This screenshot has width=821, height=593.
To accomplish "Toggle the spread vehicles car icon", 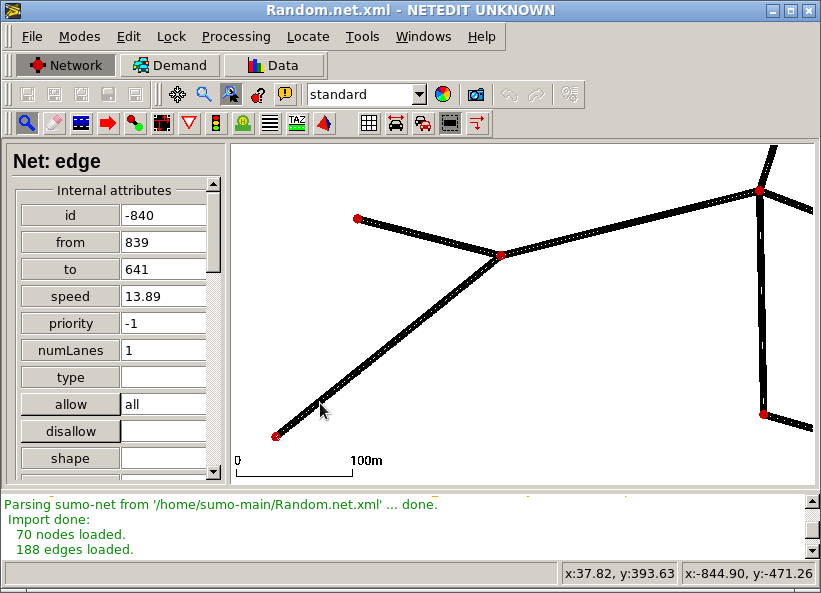I will (396, 124).
